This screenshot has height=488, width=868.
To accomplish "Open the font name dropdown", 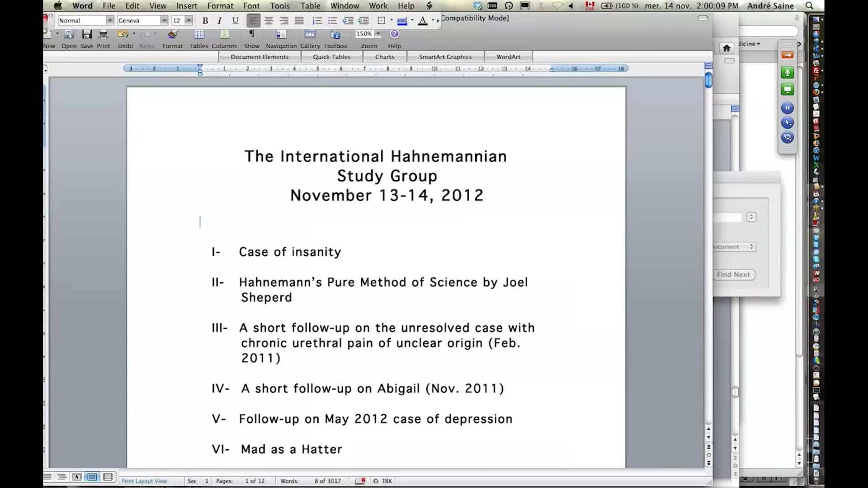I will [164, 20].
